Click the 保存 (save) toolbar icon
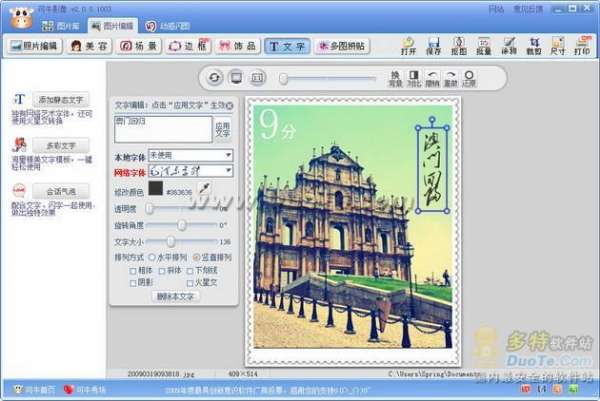Viewport: 600px width, 401px height. [433, 46]
